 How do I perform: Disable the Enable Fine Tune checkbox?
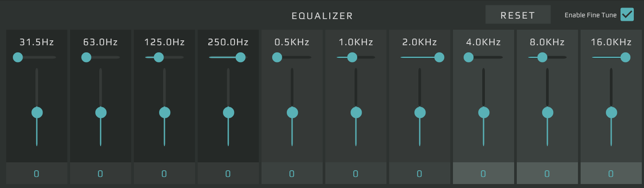pos(627,15)
